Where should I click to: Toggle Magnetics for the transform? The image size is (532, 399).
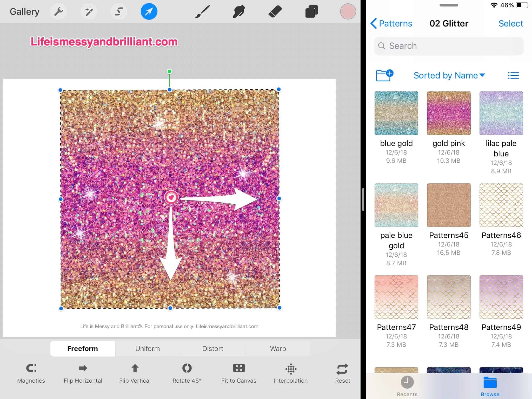click(31, 373)
